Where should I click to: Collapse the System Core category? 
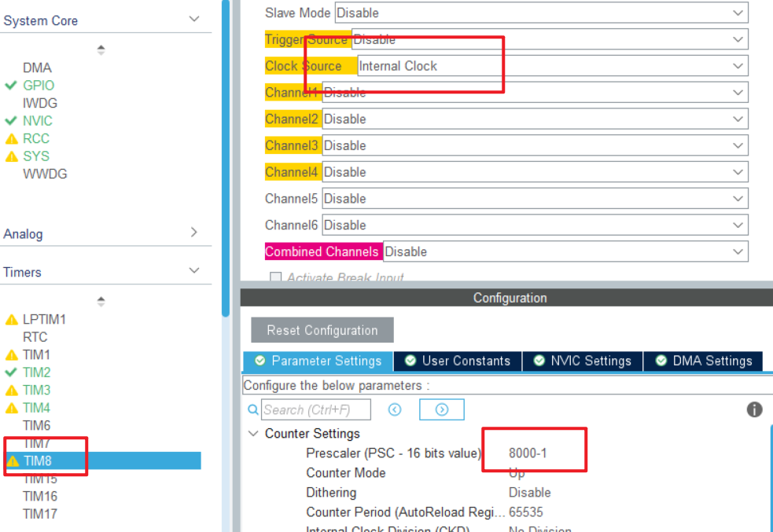193,19
